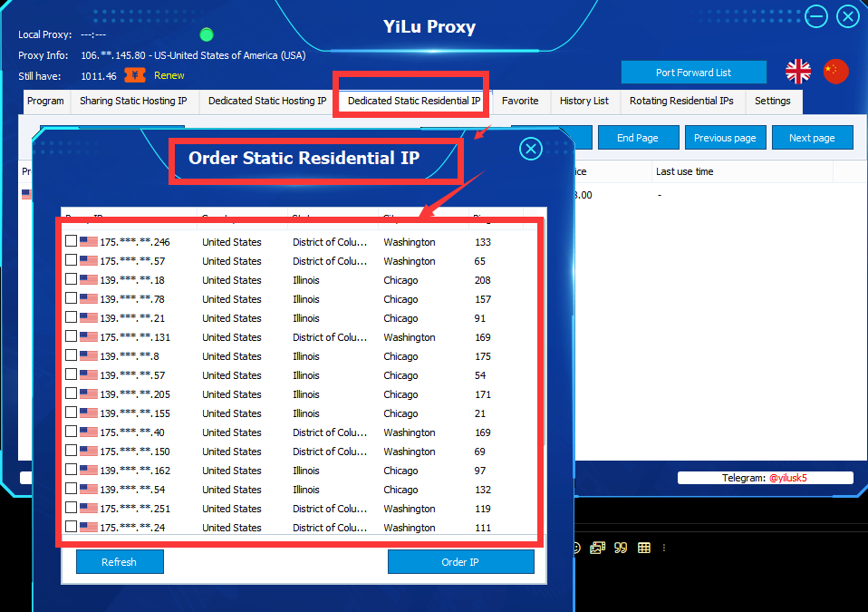The width and height of the screenshot is (868, 612).
Task: Open the History List tab
Action: point(584,102)
